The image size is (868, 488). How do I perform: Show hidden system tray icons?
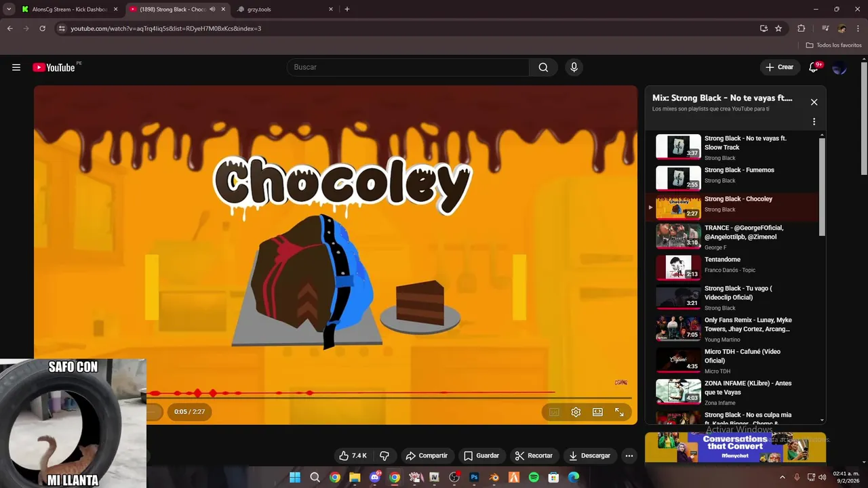point(783,477)
